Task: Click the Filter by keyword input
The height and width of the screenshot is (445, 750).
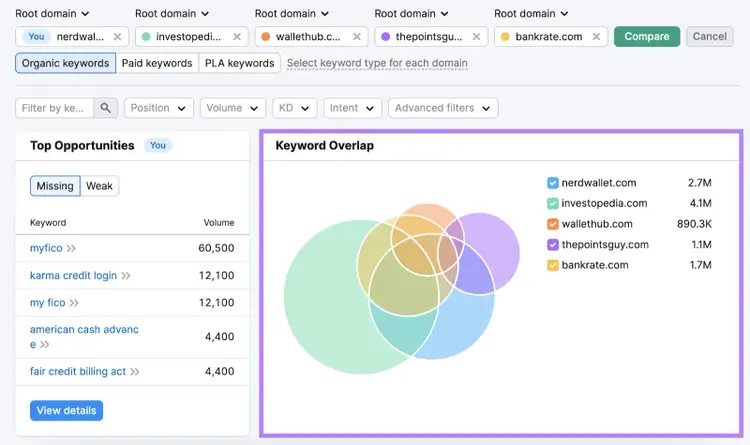Action: (x=55, y=108)
